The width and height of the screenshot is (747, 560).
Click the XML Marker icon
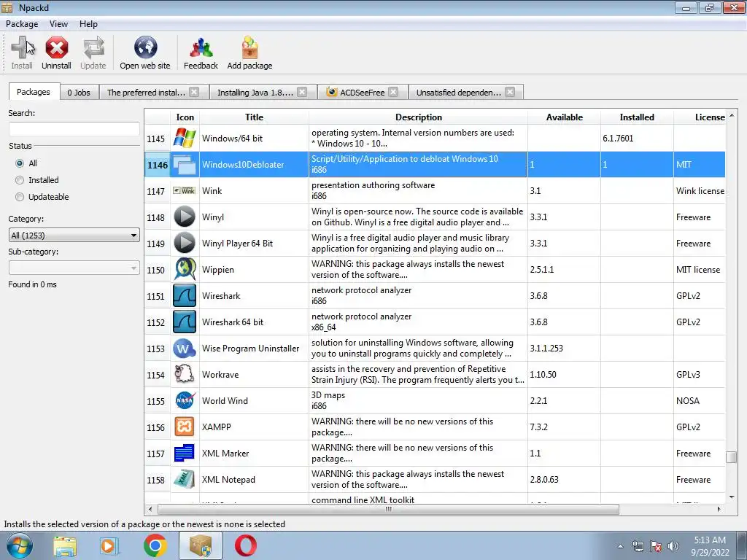[x=185, y=454]
